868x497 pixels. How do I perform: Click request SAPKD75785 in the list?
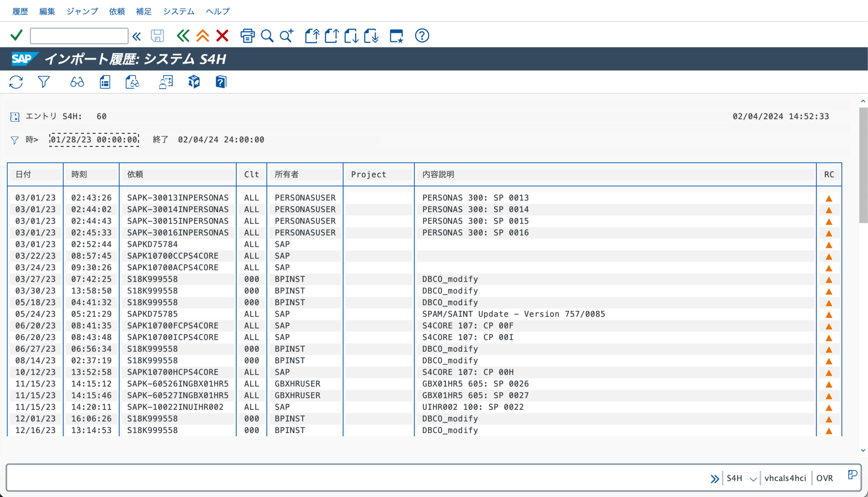pos(152,314)
